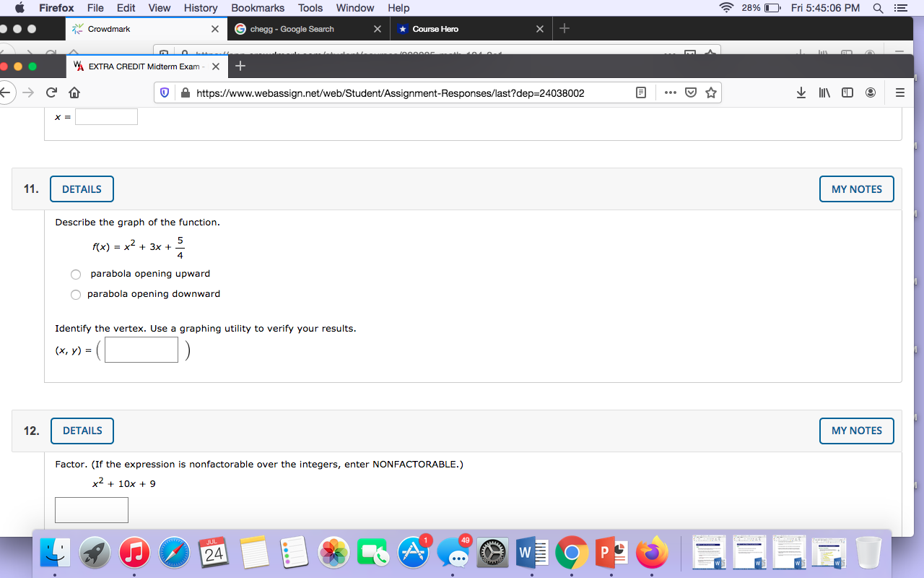Screen dimensions: 924x578
Task: Focus the factoring answer box for question 12
Action: (92, 510)
